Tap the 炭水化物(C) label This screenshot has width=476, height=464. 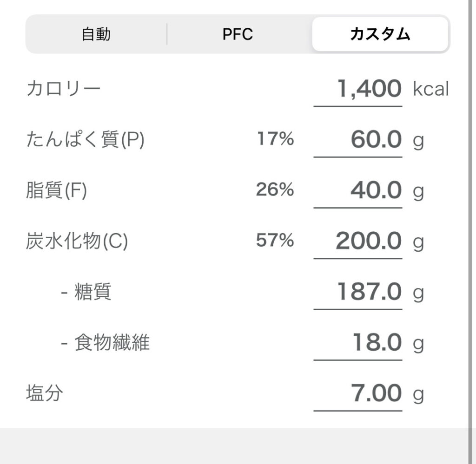(x=77, y=242)
